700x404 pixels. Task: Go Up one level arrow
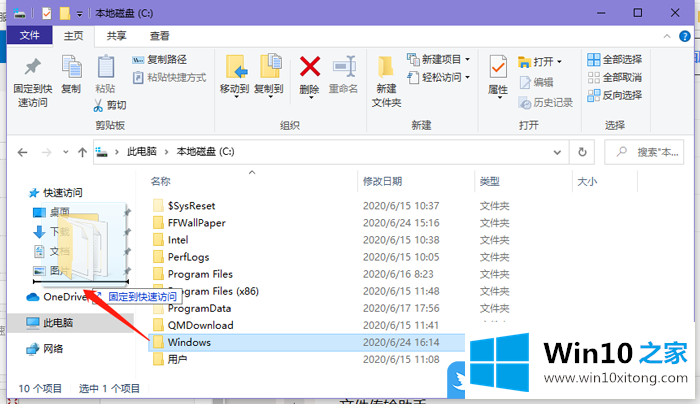point(82,152)
